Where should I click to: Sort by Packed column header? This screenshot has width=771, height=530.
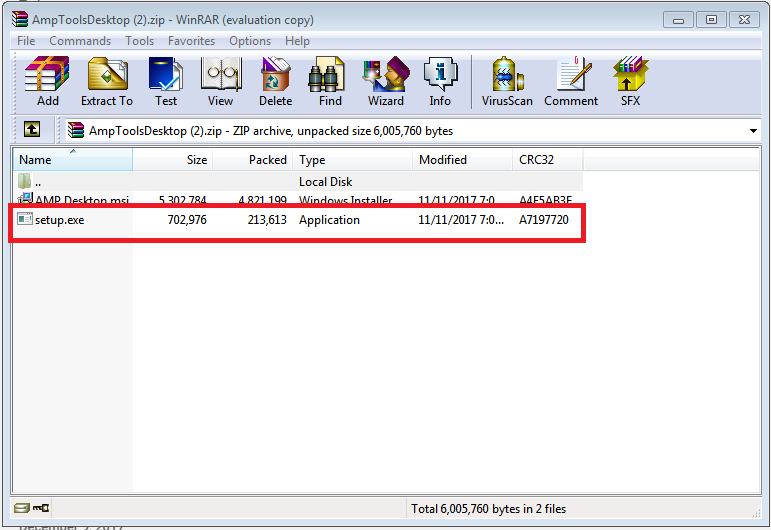(x=253, y=160)
